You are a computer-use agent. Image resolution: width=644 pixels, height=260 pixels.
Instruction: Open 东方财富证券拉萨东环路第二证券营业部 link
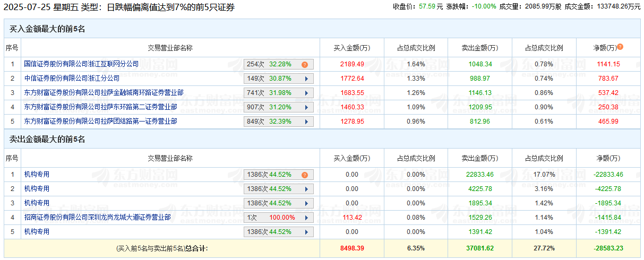coord(100,107)
